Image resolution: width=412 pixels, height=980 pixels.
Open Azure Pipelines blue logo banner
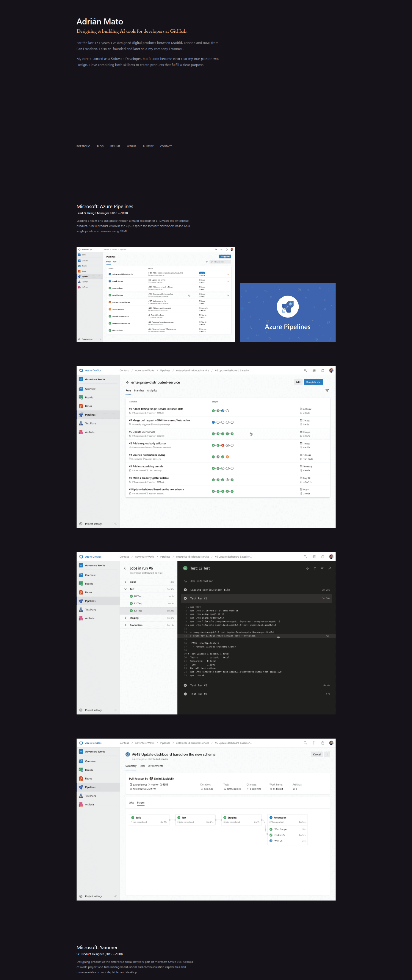tap(288, 312)
